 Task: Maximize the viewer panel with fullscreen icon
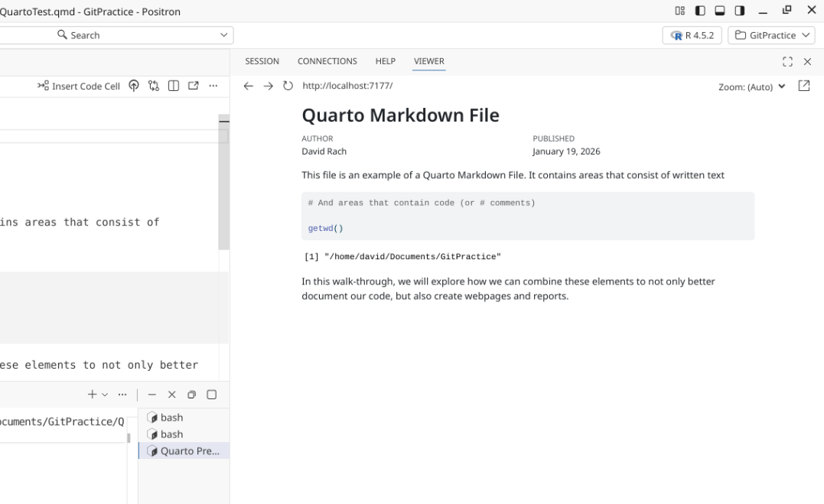tap(787, 62)
